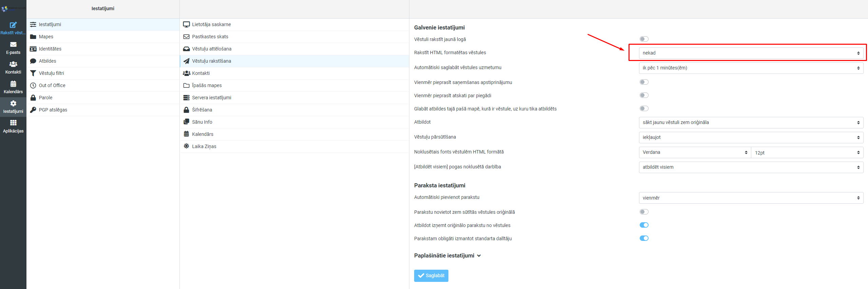Select the Vēstuļu filtri funnel item
Viewport: 868px width, 289px height.
pyautogui.click(x=51, y=73)
